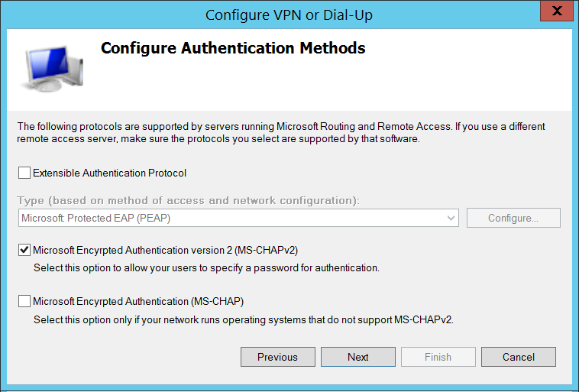Click the Type (based on method of access) label
This screenshot has width=579, height=392.
click(190, 201)
